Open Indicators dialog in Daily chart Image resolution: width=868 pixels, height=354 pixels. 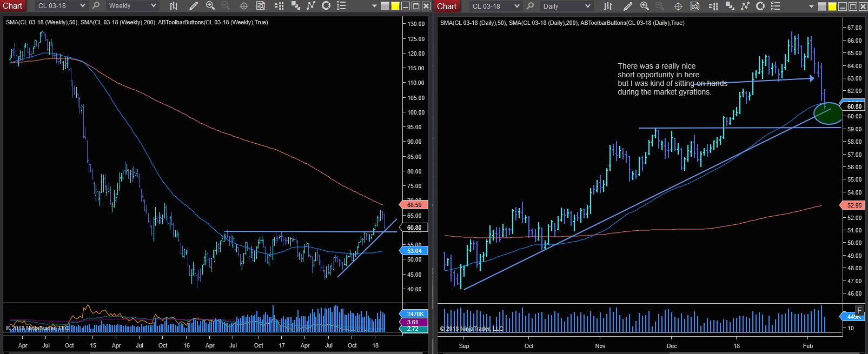tap(745, 6)
